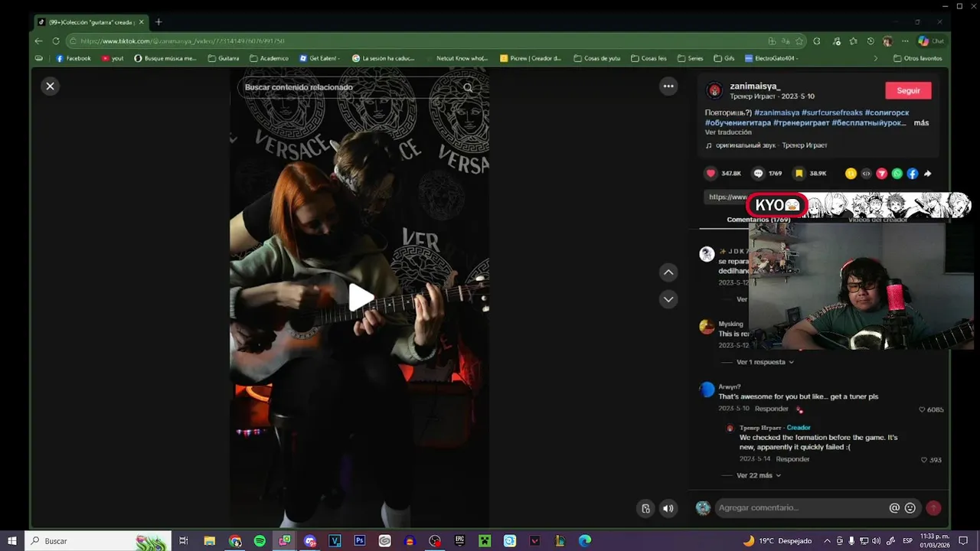The image size is (980, 551).
Task: Open Minecraft from the taskbar
Action: (484, 541)
